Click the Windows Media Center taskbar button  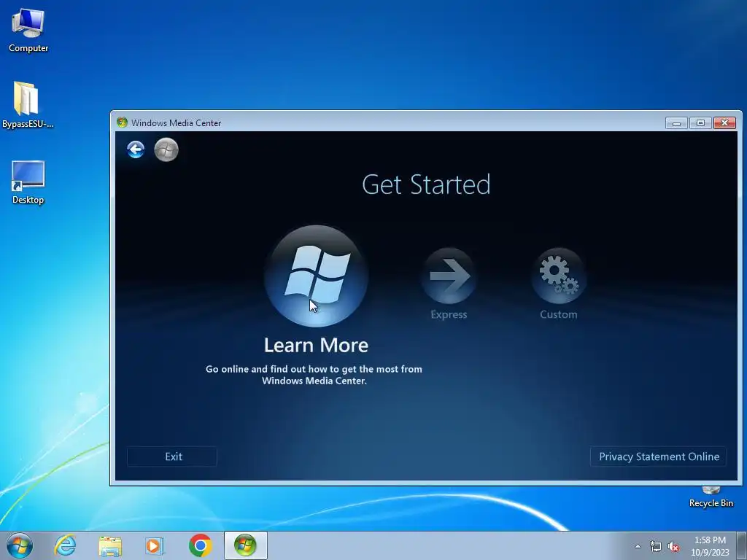(245, 545)
